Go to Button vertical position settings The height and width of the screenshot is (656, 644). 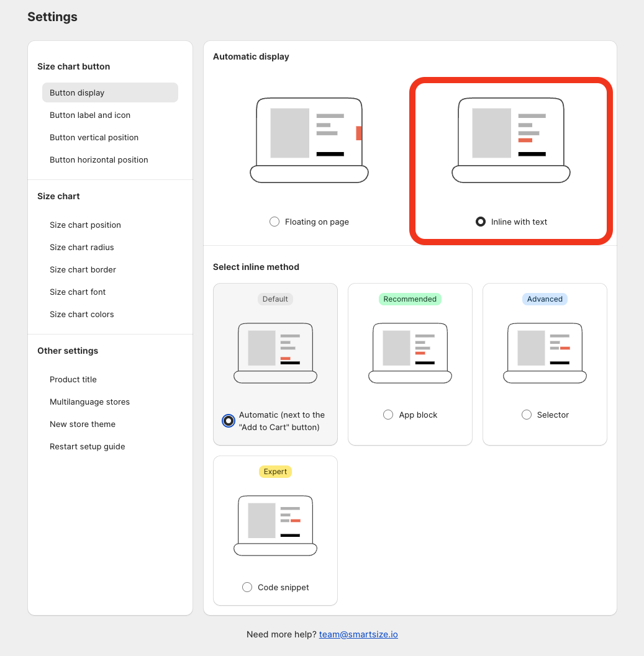tap(94, 137)
